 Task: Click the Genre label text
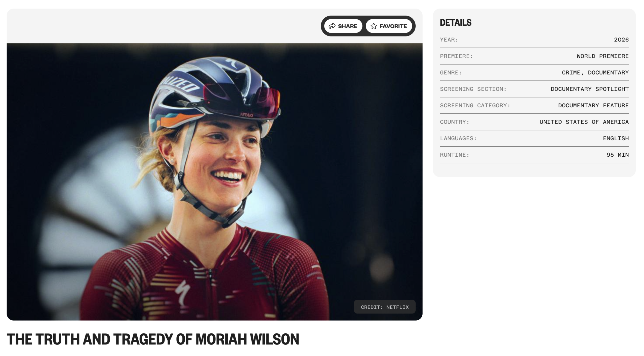[x=451, y=73]
